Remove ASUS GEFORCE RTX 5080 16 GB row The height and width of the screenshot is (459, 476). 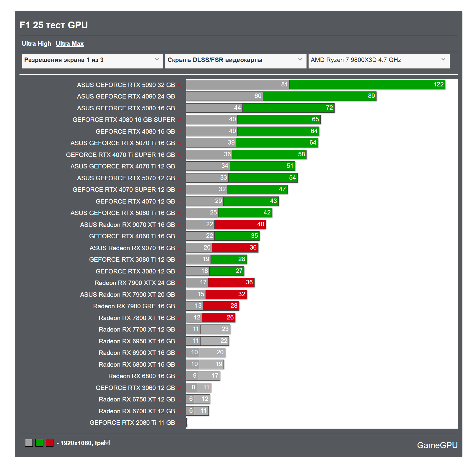point(179,108)
